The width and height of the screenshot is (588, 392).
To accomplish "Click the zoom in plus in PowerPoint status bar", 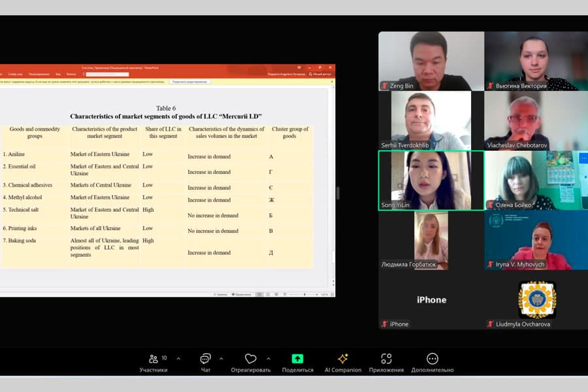I will (x=317, y=295).
